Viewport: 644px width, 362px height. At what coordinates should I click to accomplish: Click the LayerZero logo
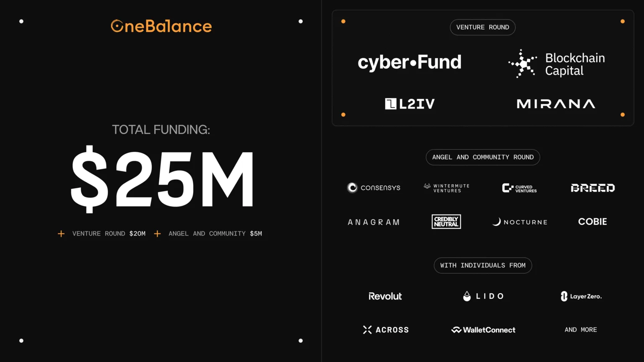581,296
